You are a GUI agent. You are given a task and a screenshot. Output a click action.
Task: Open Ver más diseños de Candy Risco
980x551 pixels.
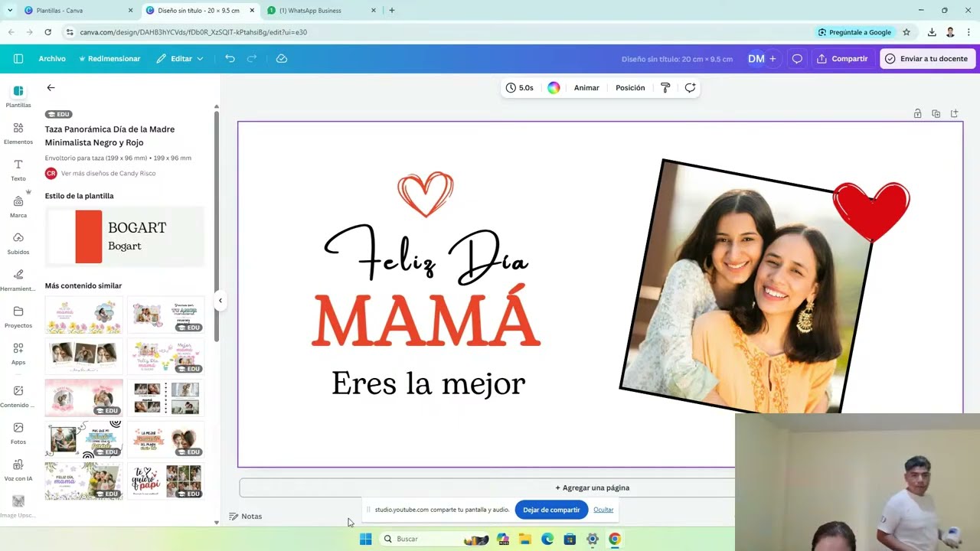click(108, 174)
